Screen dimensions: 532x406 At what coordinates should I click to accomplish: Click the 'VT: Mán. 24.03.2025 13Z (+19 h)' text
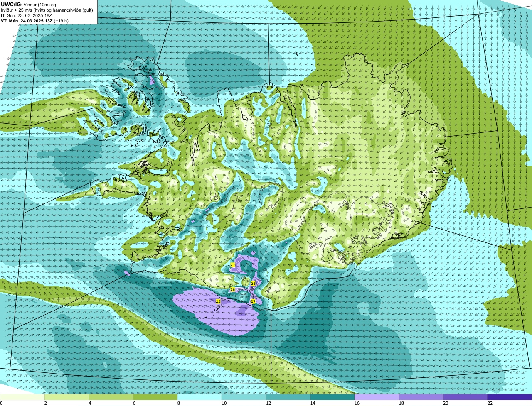(x=35, y=20)
